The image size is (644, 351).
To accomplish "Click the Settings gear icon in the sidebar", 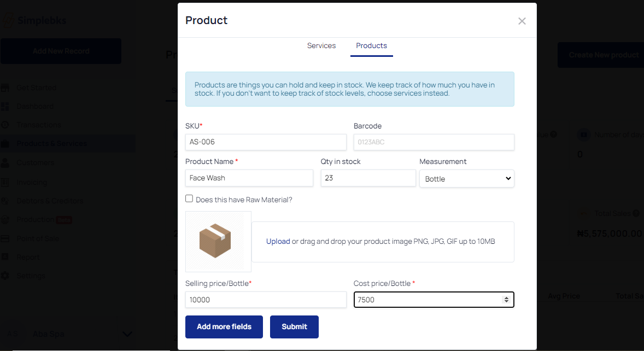I will 5,276.
